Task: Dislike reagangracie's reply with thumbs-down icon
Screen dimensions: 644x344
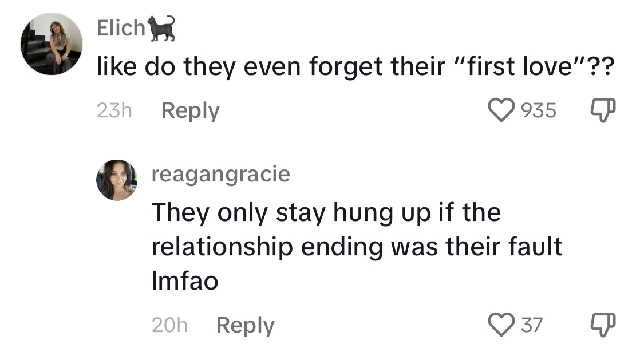Action: click(x=603, y=325)
